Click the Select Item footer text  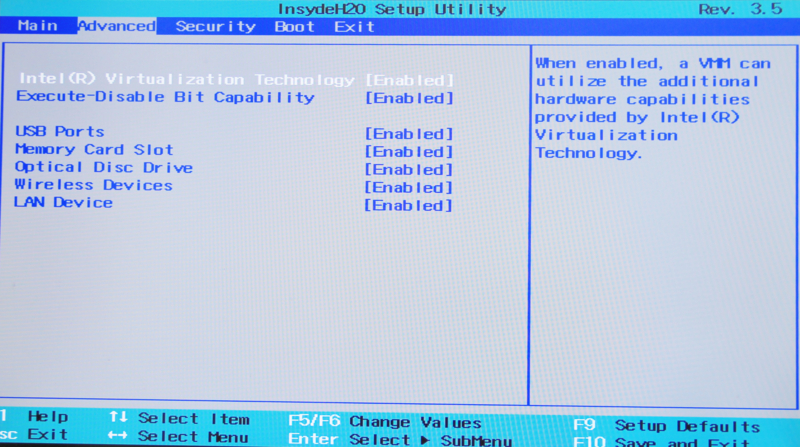tap(194, 418)
